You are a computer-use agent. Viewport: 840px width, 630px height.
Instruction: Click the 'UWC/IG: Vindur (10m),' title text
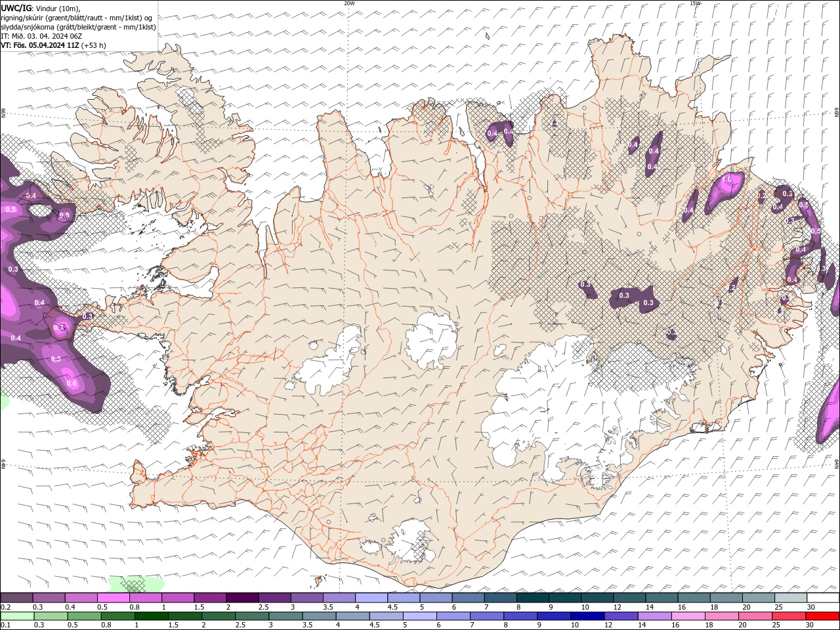coord(41,8)
